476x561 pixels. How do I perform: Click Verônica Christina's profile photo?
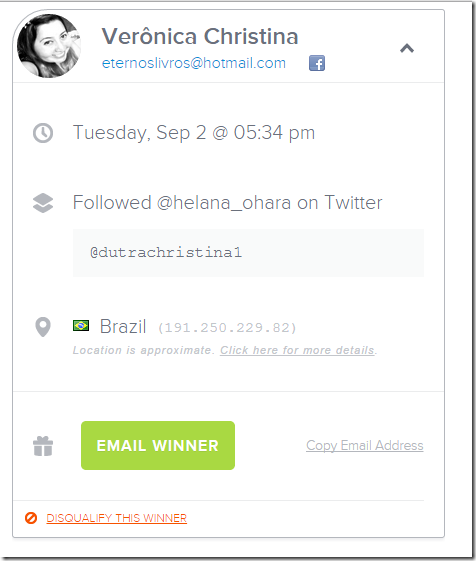49,46
